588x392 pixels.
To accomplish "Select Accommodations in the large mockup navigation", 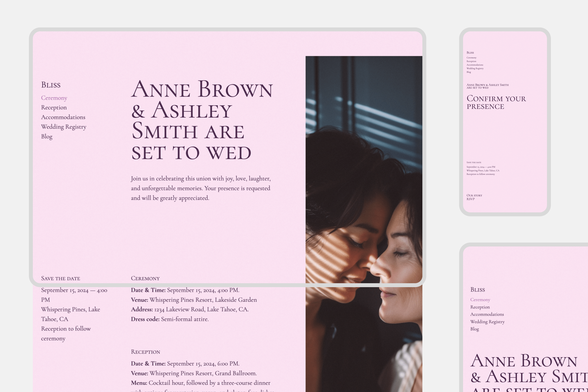I will (63, 117).
